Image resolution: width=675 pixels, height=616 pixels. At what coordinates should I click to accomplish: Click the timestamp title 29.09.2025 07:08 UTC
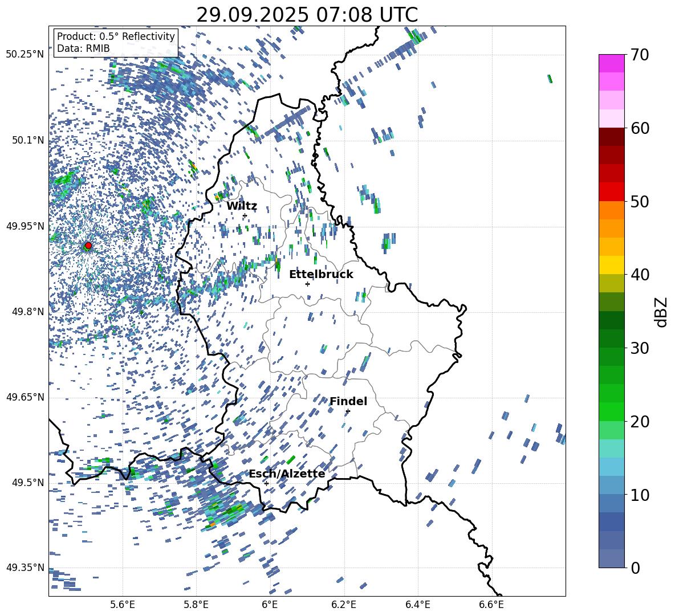(x=307, y=15)
